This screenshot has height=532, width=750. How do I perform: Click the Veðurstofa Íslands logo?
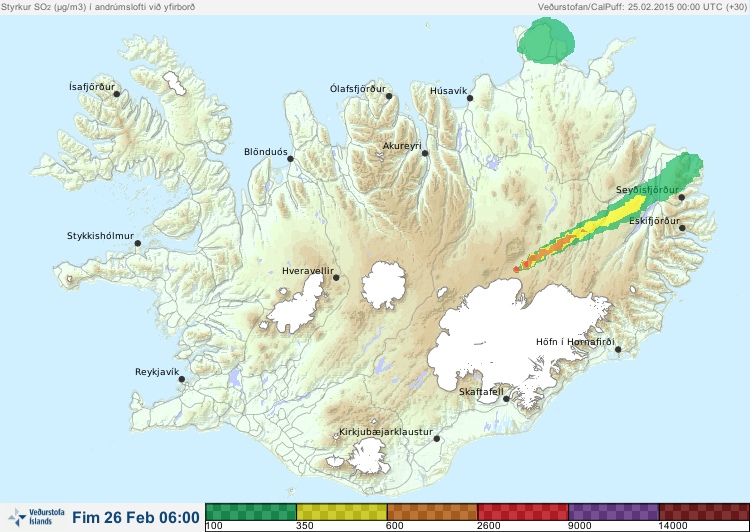point(37,517)
